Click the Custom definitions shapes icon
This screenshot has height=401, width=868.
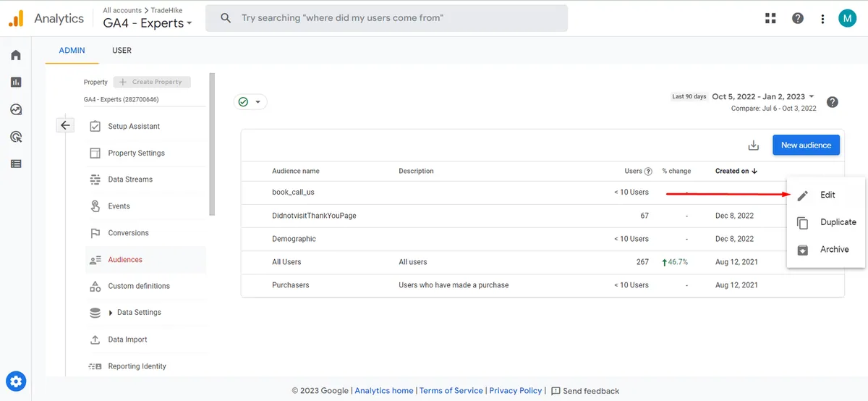click(95, 287)
